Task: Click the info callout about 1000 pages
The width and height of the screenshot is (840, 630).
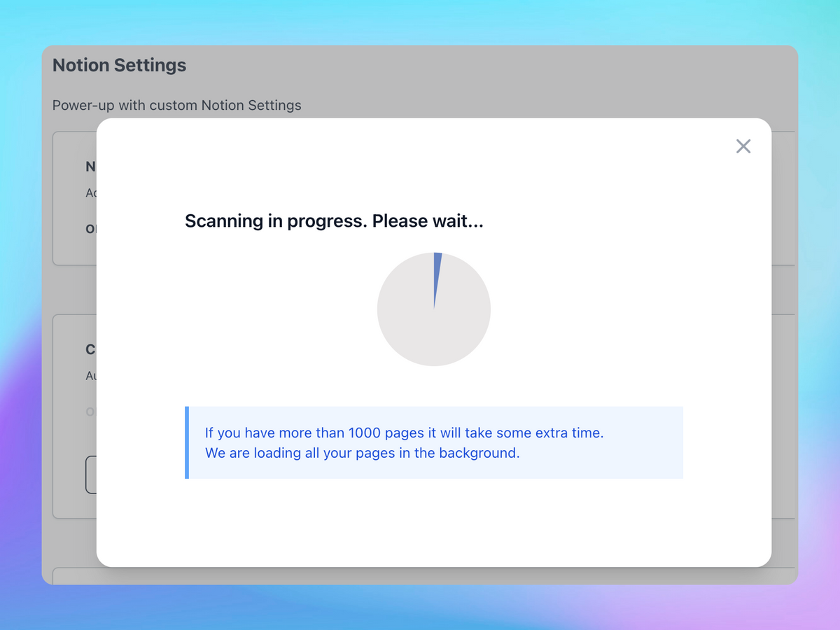Action: 434,442
